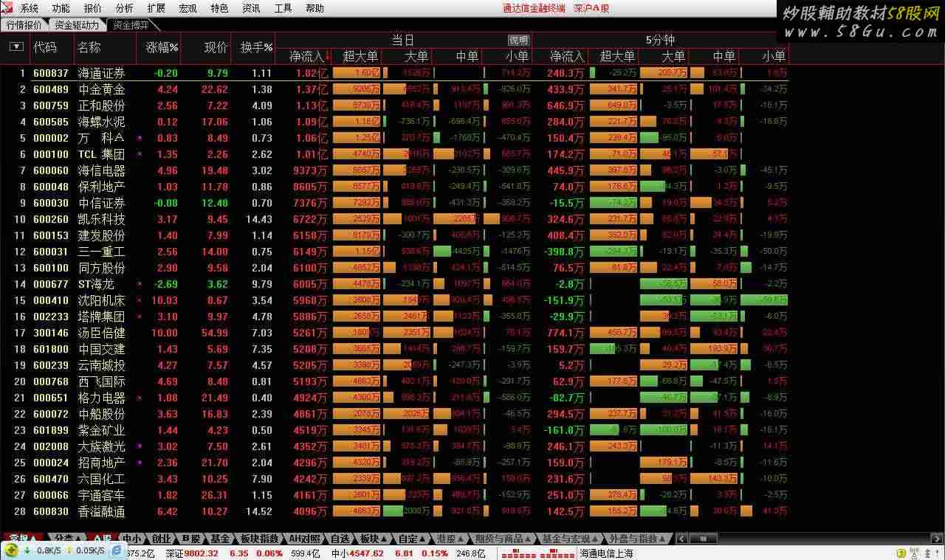Select the 海通证券 stock row name
The height and width of the screenshot is (560, 945).
(x=102, y=73)
